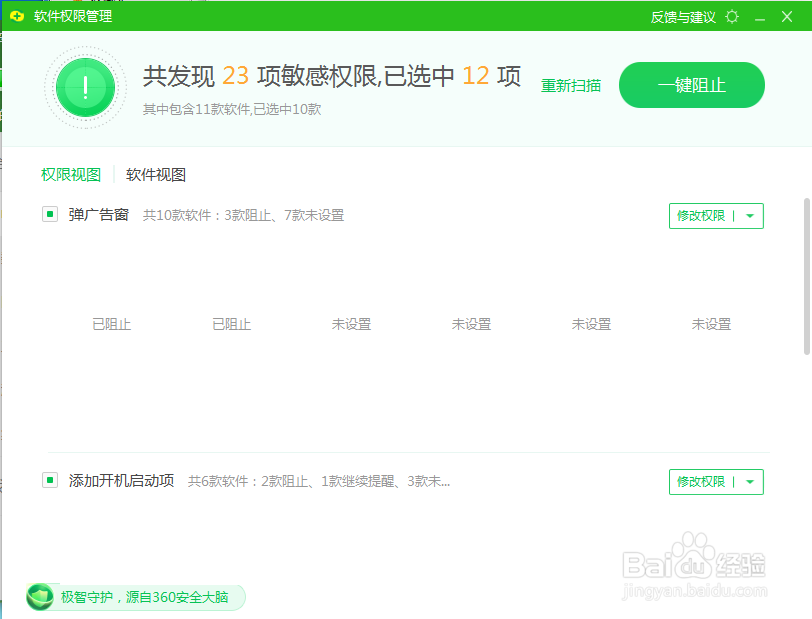Screen dimensions: 812x619
Task: Click the 360 security brain shield icon
Action: [x=40, y=597]
